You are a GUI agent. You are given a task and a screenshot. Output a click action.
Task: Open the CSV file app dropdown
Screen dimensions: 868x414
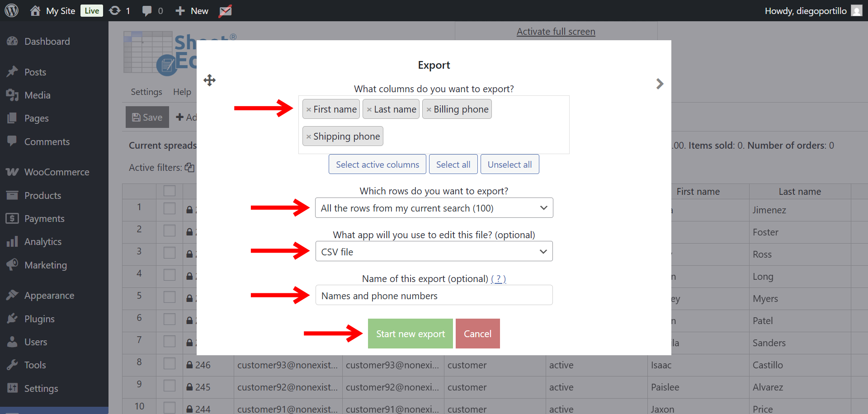pyautogui.click(x=434, y=251)
